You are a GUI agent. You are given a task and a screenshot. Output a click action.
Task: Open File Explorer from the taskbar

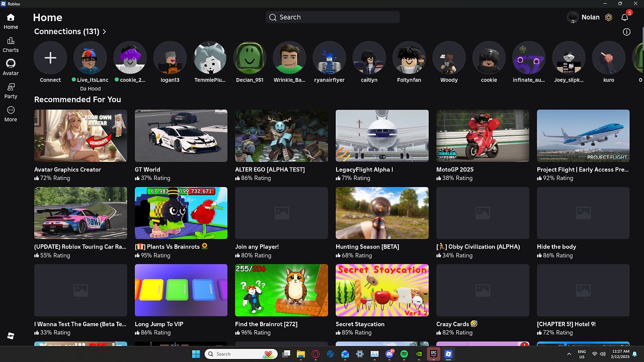point(301,354)
